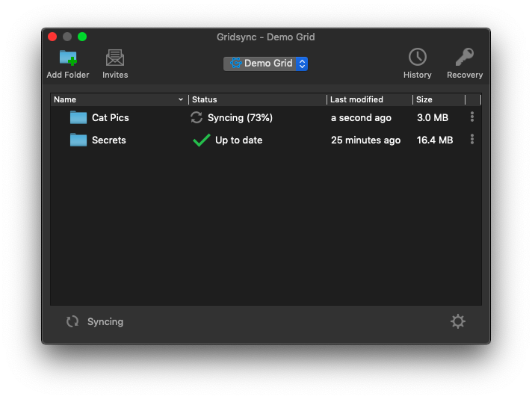
Task: Click the Cat Pics folder icon
Action: coord(78,117)
